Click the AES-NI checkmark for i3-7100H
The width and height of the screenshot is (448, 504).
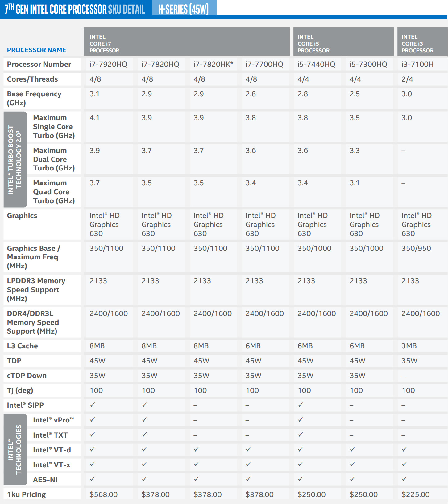click(404, 479)
